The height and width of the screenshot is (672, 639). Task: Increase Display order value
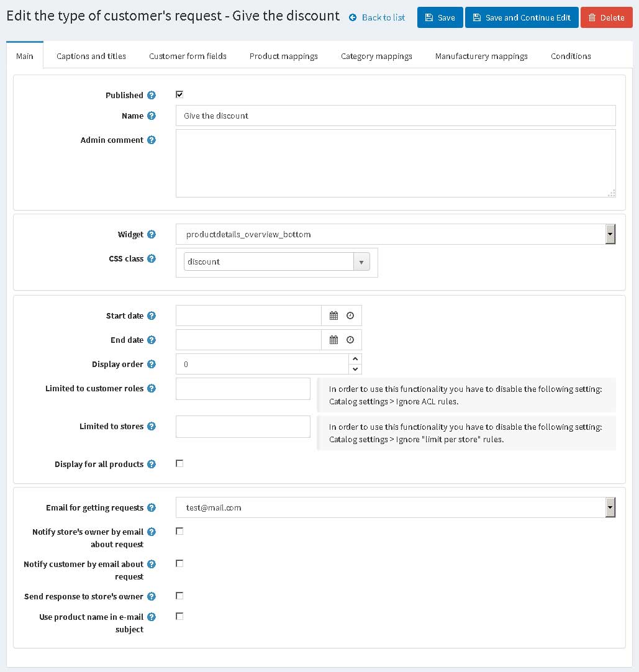(x=355, y=359)
